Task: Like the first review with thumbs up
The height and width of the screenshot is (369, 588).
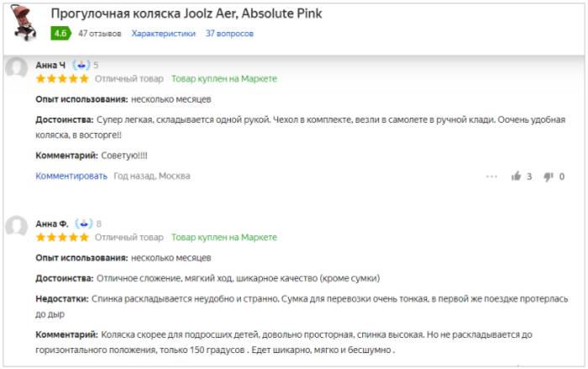Action: (517, 177)
